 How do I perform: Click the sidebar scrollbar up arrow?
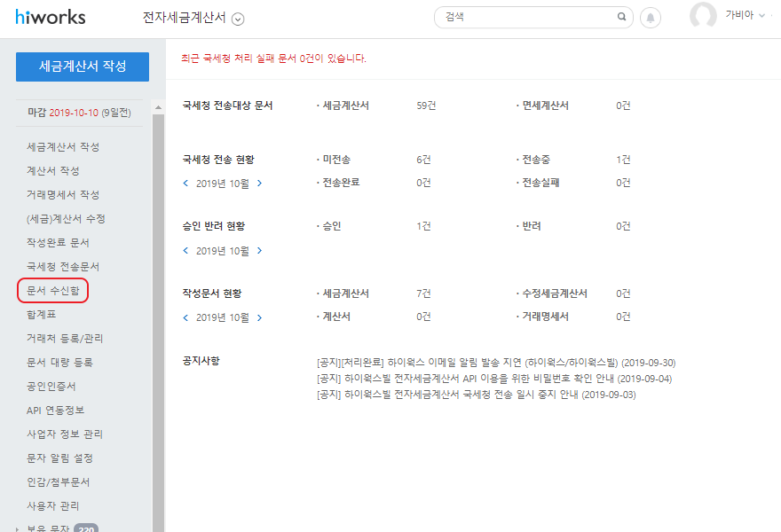pyautogui.click(x=158, y=107)
